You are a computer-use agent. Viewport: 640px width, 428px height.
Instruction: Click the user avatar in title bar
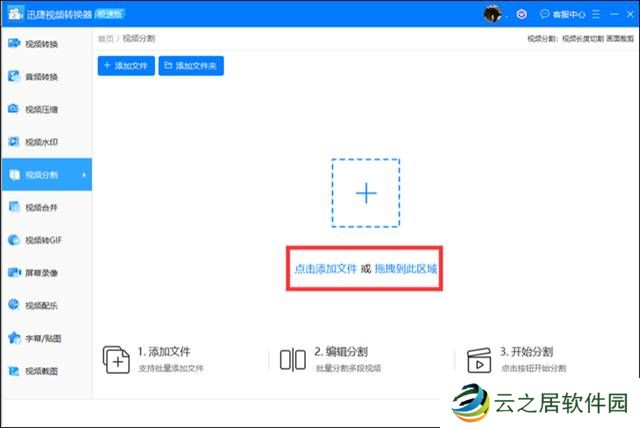[x=492, y=14]
